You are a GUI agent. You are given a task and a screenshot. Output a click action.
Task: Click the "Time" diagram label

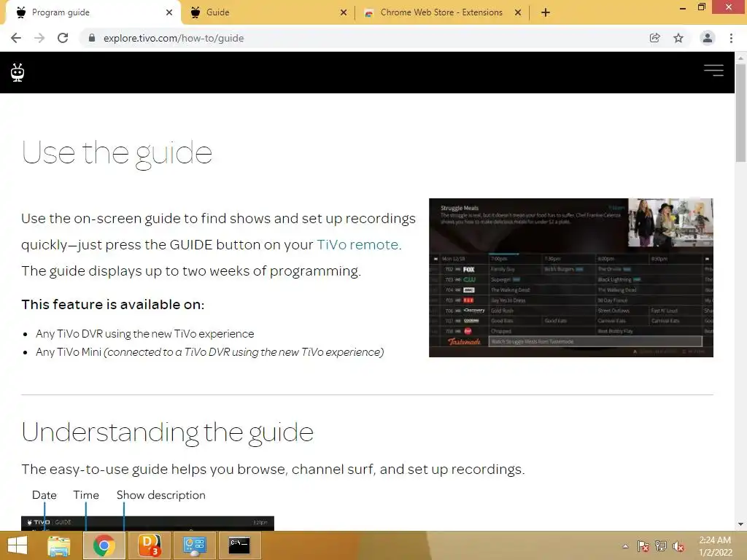tap(86, 495)
